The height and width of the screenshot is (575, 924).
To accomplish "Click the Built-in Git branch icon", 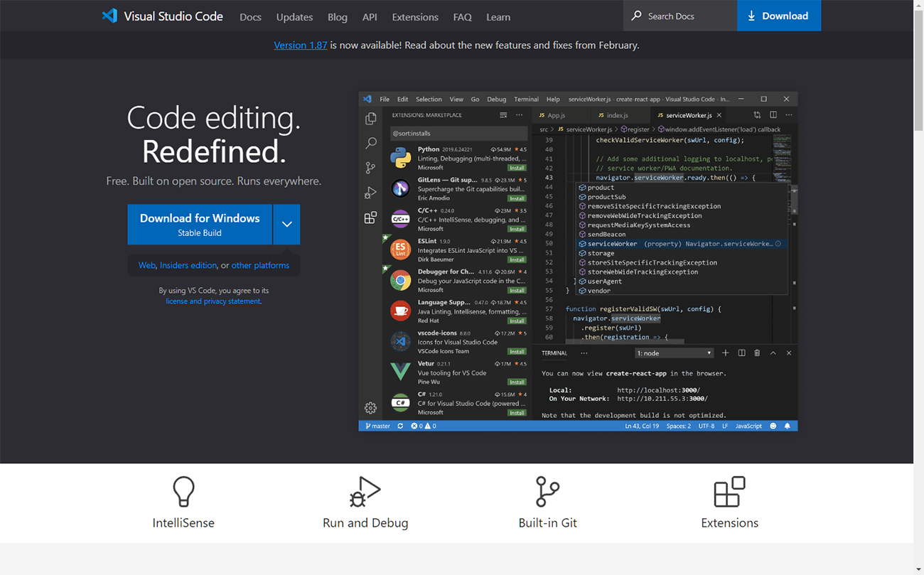I will click(547, 491).
